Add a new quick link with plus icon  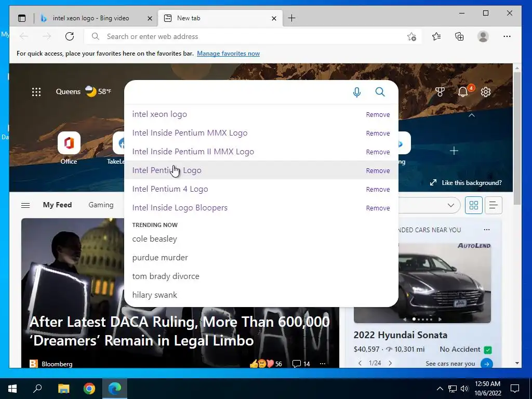454,151
